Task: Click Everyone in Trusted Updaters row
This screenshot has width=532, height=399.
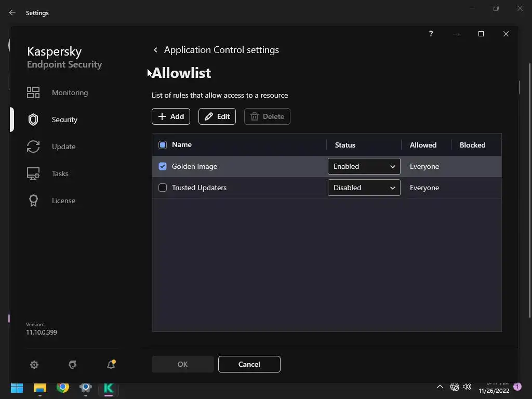Action: [x=424, y=188]
